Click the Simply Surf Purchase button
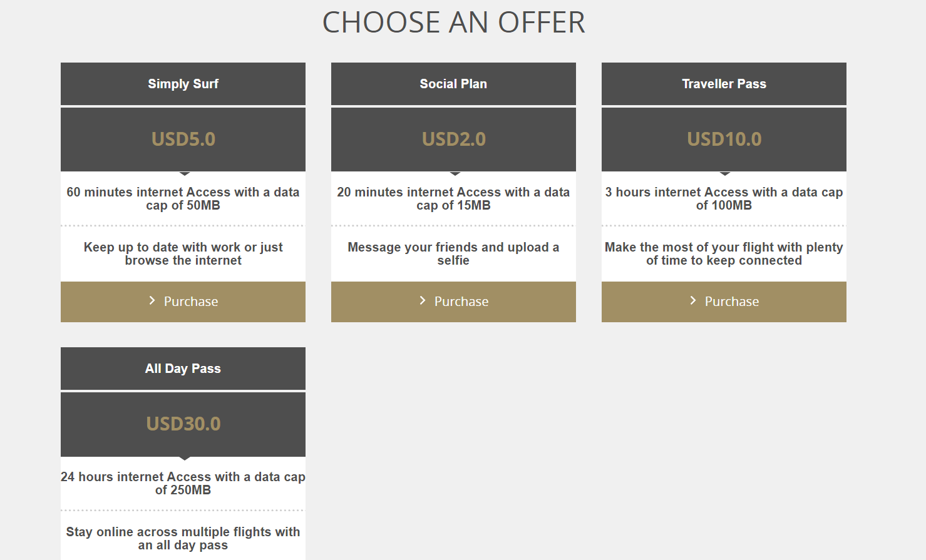926x560 pixels. 183,302
